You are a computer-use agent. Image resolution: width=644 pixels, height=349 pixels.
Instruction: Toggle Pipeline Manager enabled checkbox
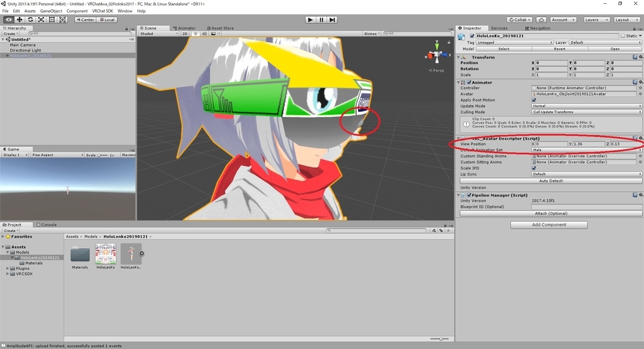(x=469, y=195)
